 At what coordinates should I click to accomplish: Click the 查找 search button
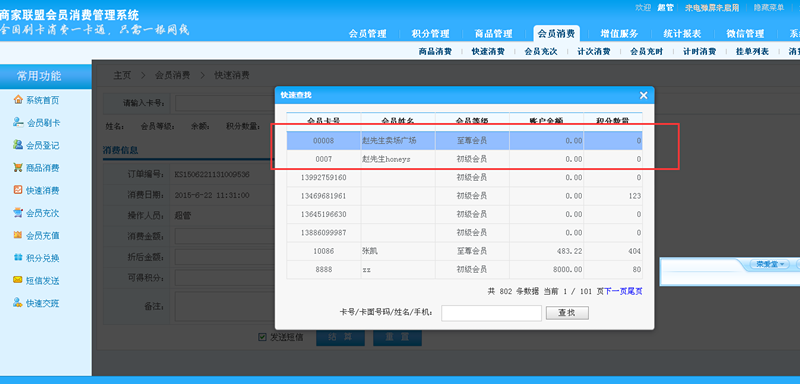pos(567,313)
